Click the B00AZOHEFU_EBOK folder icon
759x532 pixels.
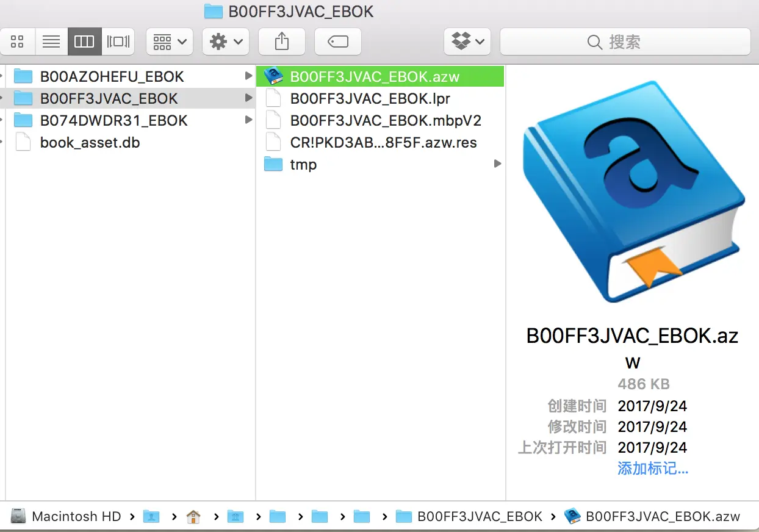tap(23, 76)
